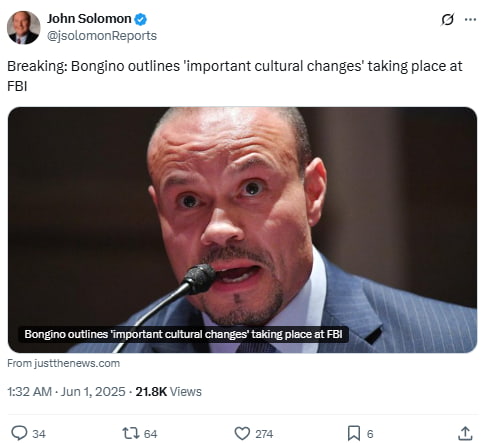Repost this tweet using the retweet icon

[129, 433]
